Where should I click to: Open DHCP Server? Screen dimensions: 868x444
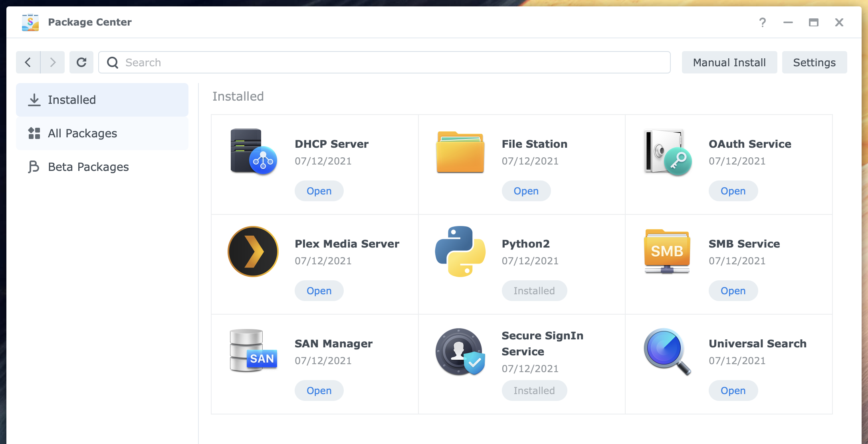pyautogui.click(x=319, y=191)
